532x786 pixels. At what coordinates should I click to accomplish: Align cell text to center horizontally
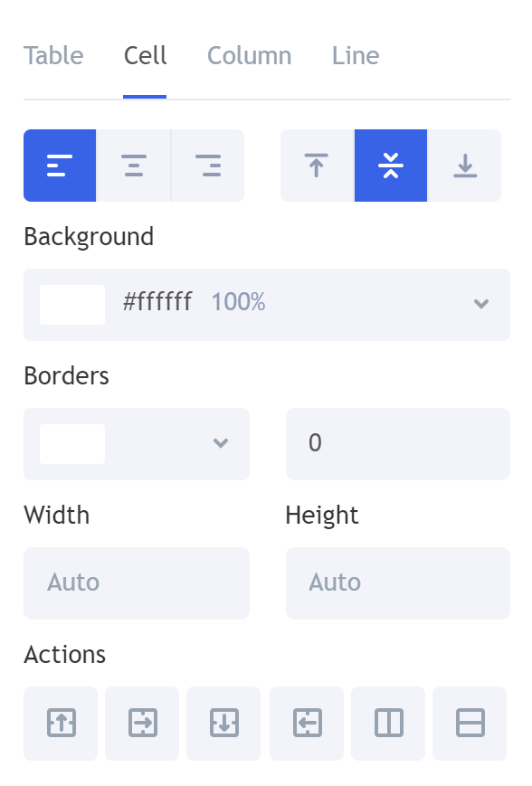coord(133,166)
